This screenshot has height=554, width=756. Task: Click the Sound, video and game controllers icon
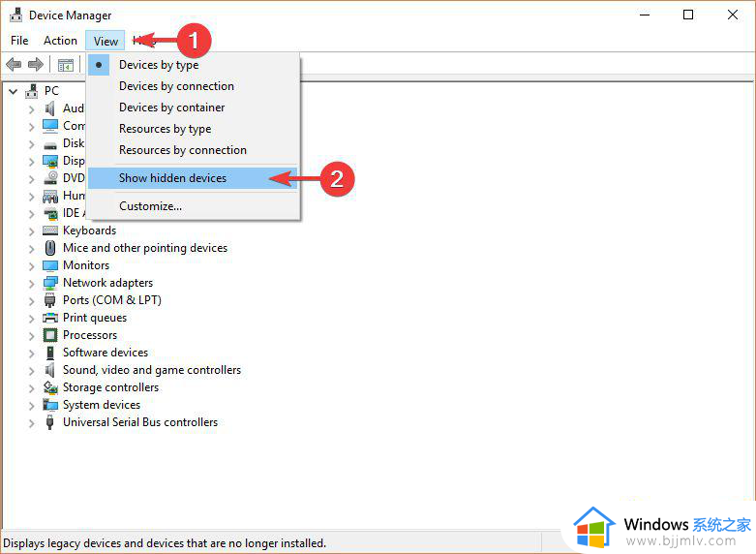click(50, 370)
